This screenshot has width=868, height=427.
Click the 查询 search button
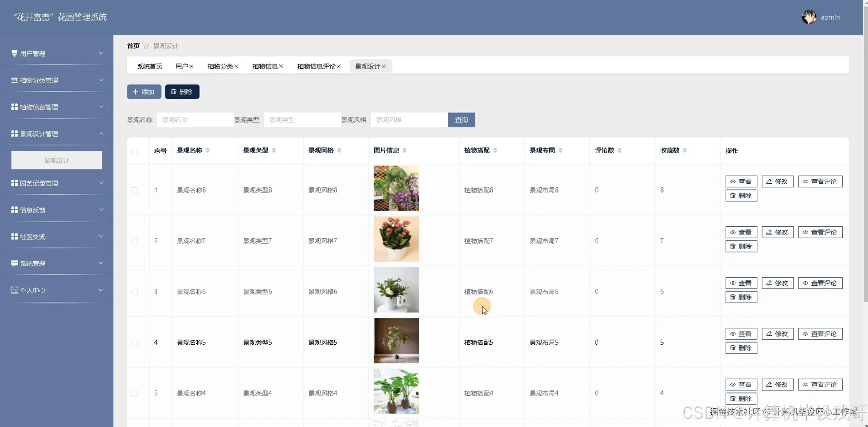pyautogui.click(x=461, y=120)
